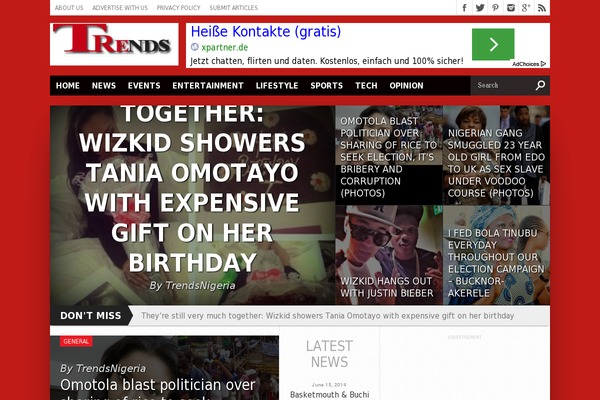Click the green arrow ad button
The image size is (600, 400).
(x=493, y=44)
